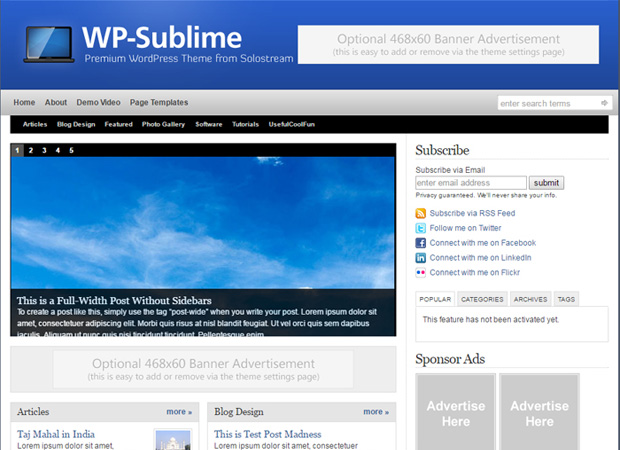Switch to the Categories tab

pyautogui.click(x=482, y=299)
